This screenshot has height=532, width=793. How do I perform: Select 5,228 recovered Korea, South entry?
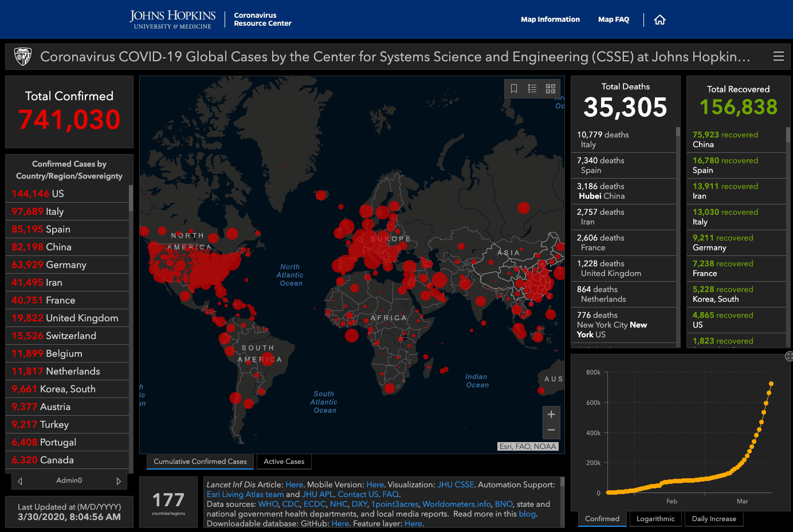tap(736, 294)
